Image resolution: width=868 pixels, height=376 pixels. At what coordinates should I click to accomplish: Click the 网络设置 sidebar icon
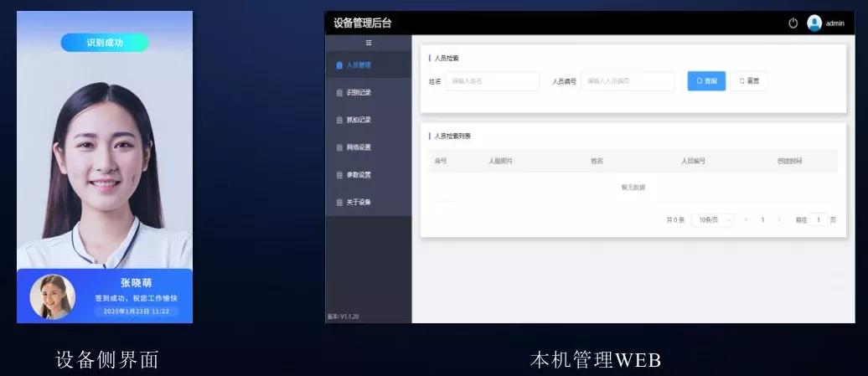coord(339,147)
